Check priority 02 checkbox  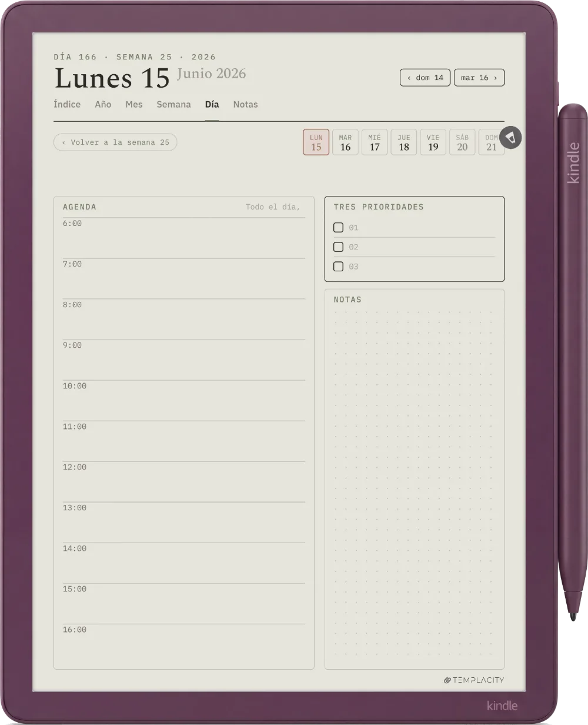(338, 247)
